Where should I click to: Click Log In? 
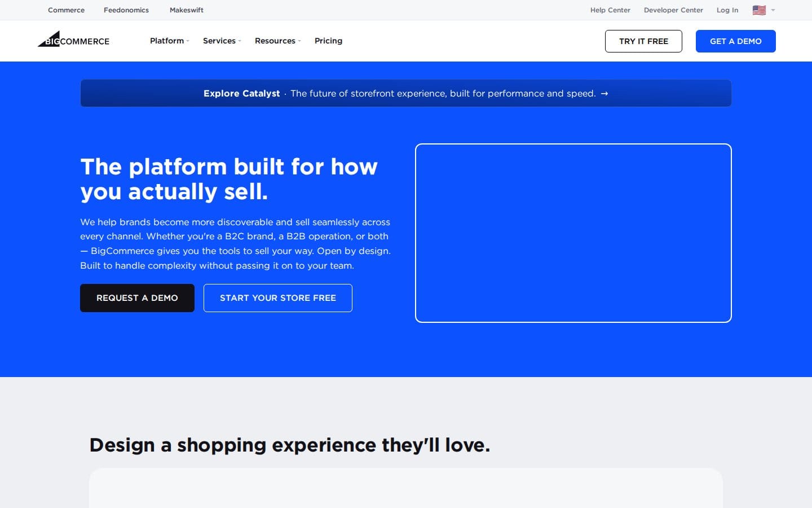[727, 10]
